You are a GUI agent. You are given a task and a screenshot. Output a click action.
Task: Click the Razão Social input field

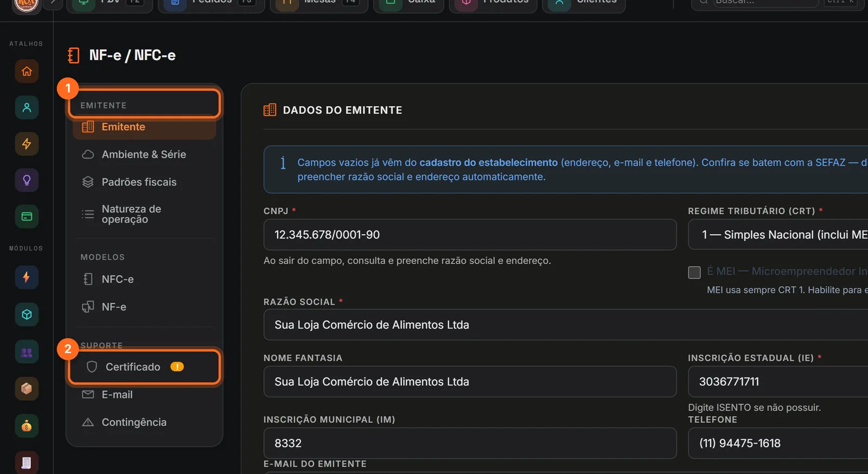coord(566,325)
